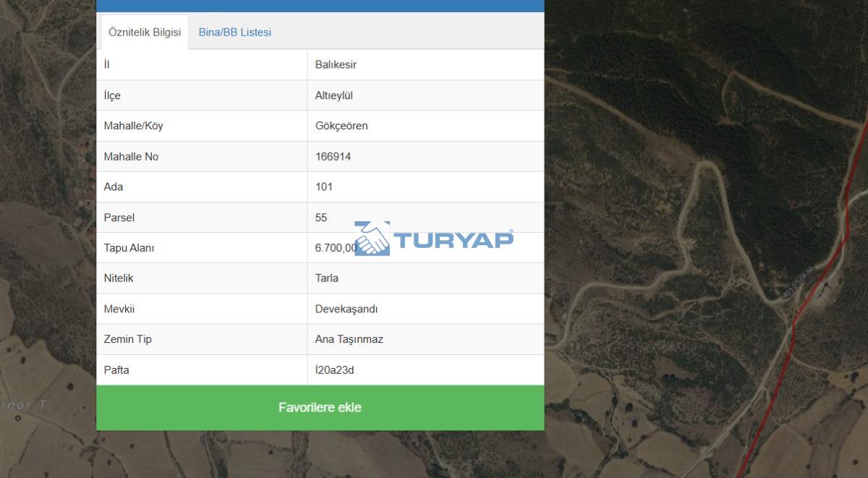
Task: Switch to the Öznitelik Bilgisi tab
Action: 145,33
